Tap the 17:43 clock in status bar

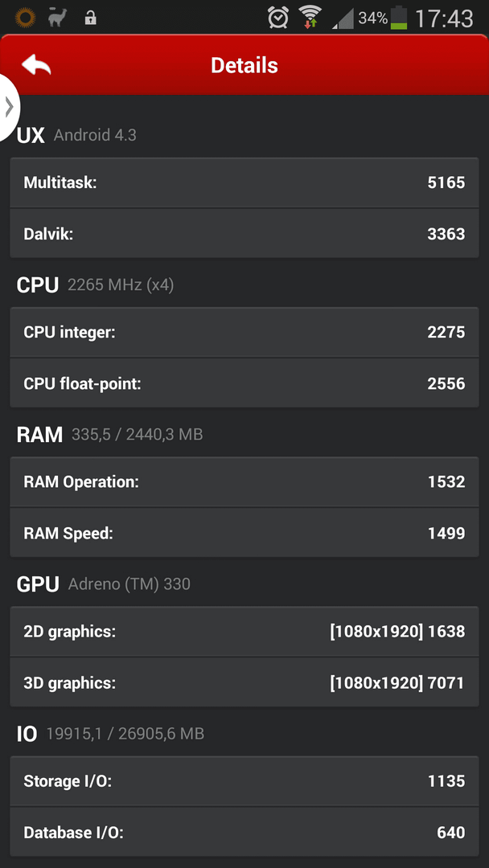[444, 18]
